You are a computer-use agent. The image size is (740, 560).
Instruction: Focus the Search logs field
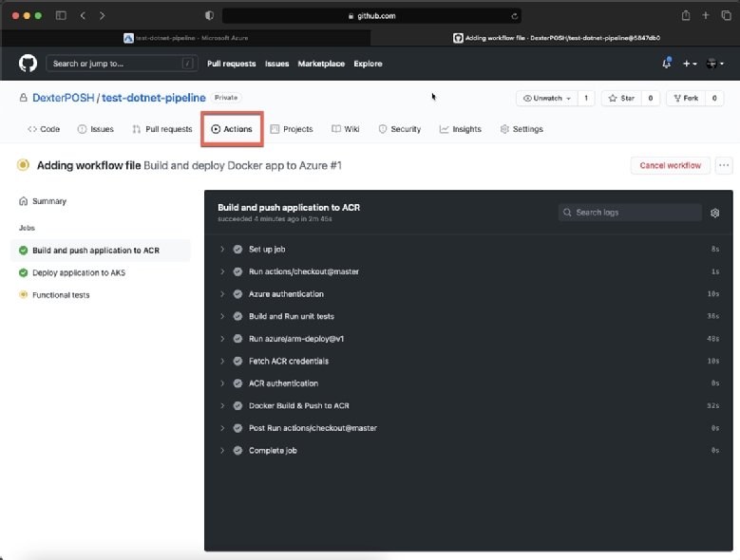[630, 213]
